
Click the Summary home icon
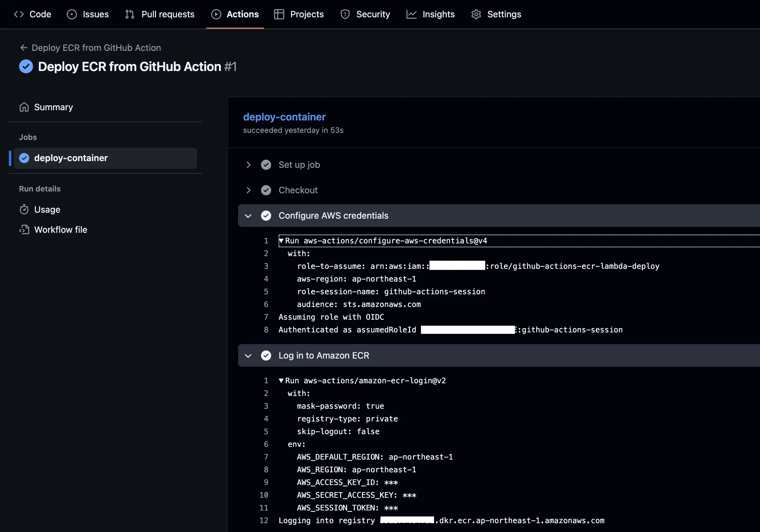click(x=24, y=107)
